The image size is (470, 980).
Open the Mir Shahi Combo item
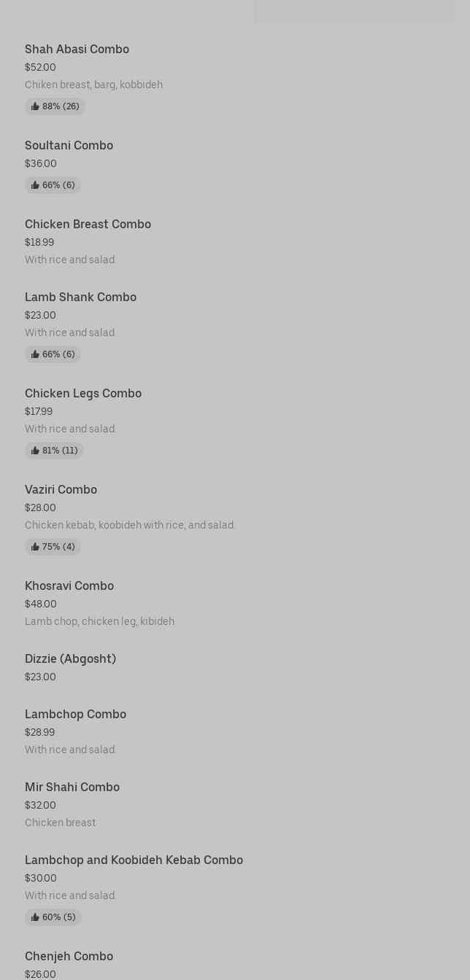(72, 787)
